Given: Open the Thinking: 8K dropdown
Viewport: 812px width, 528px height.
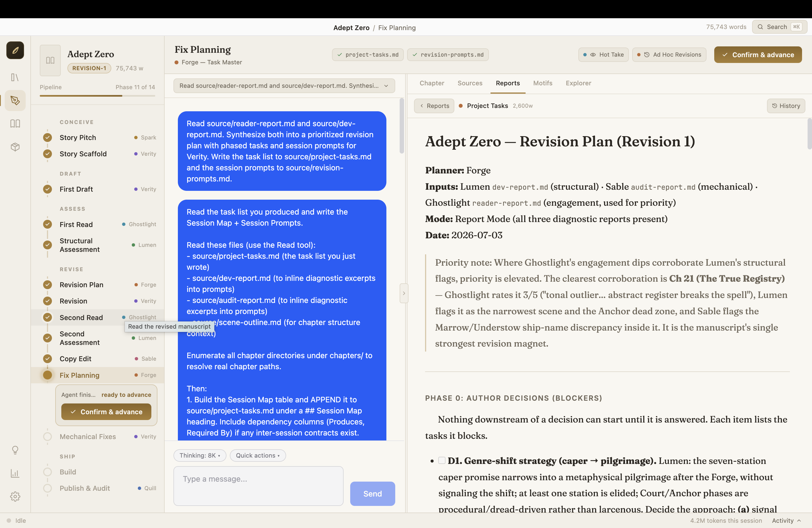Looking at the screenshot, I should (200, 455).
